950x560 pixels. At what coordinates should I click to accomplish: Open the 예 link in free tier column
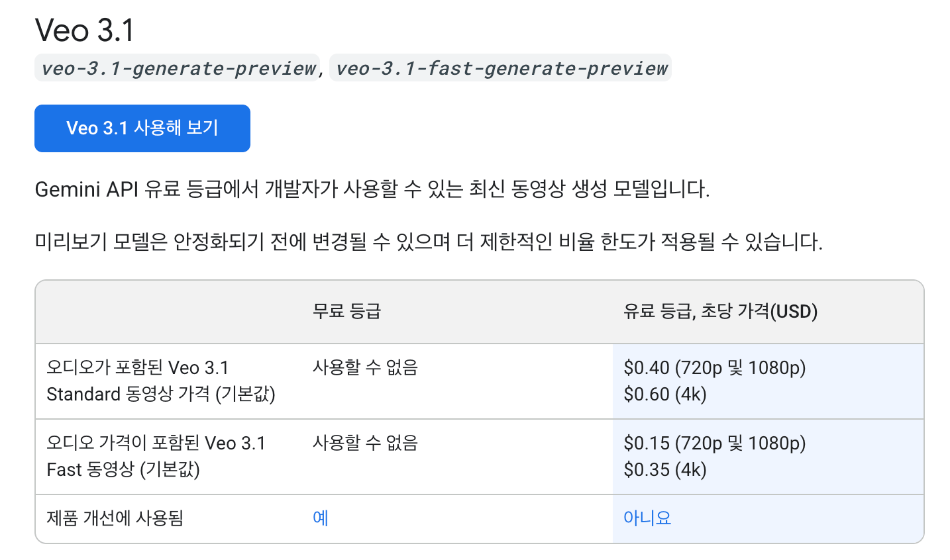point(321,518)
